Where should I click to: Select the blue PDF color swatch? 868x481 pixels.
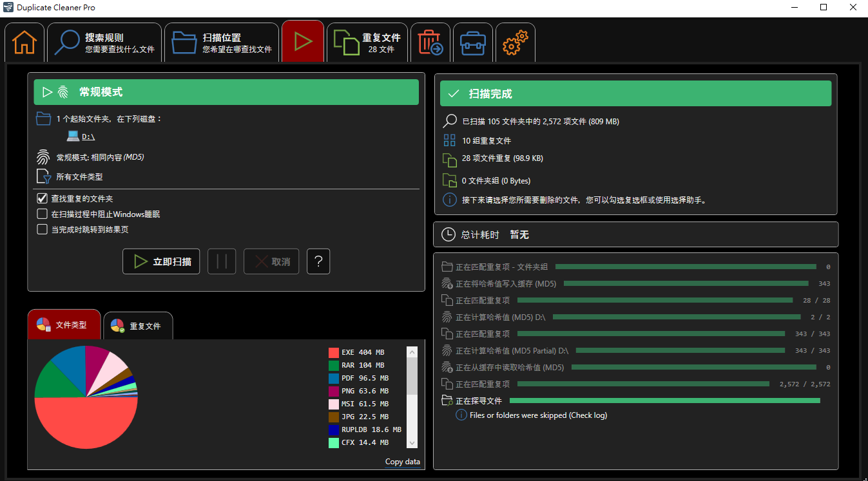pyautogui.click(x=333, y=378)
